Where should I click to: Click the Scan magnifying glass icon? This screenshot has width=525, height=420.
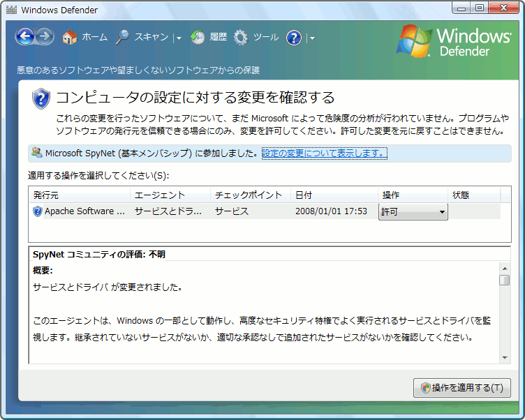[x=123, y=37]
